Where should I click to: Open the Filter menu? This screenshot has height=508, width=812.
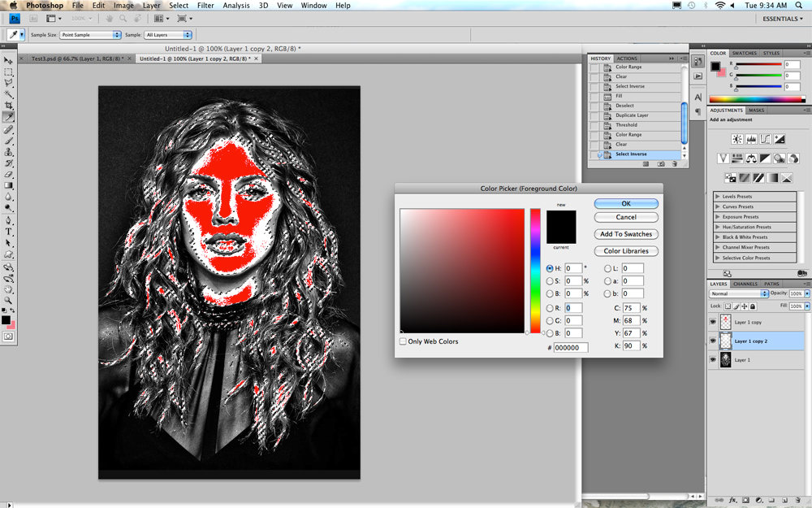(205, 5)
